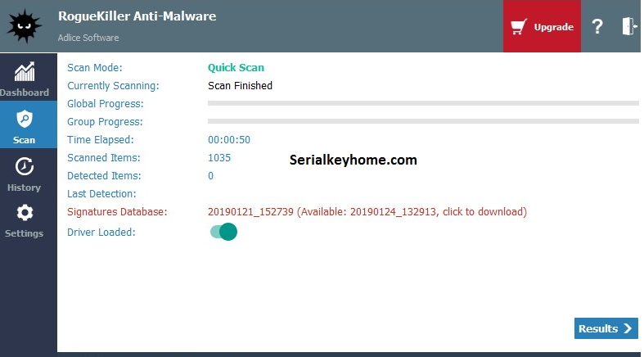Click the red Upgrade button
Screen dimensions: 644x357
tap(542, 26)
